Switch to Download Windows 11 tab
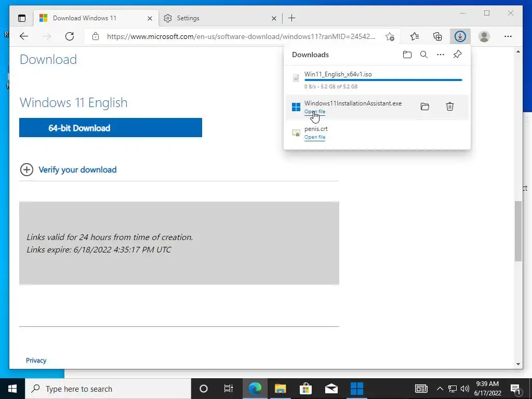 coord(96,18)
